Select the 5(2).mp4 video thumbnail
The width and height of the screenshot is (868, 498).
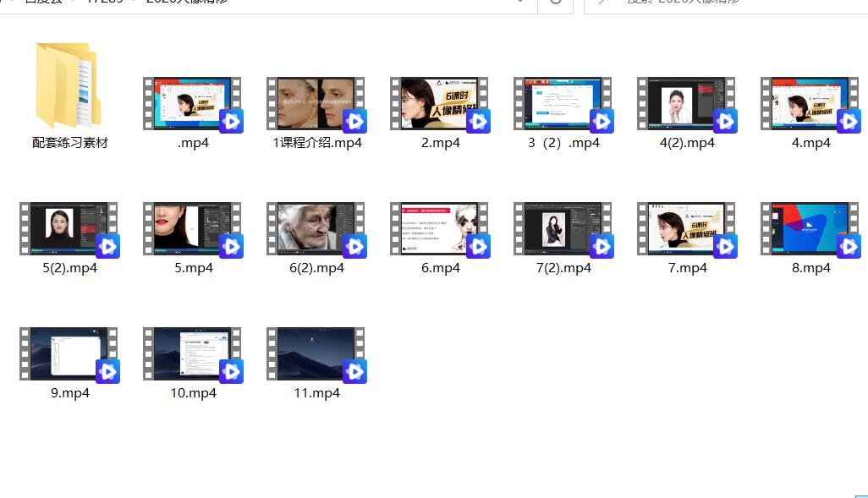[x=69, y=228]
